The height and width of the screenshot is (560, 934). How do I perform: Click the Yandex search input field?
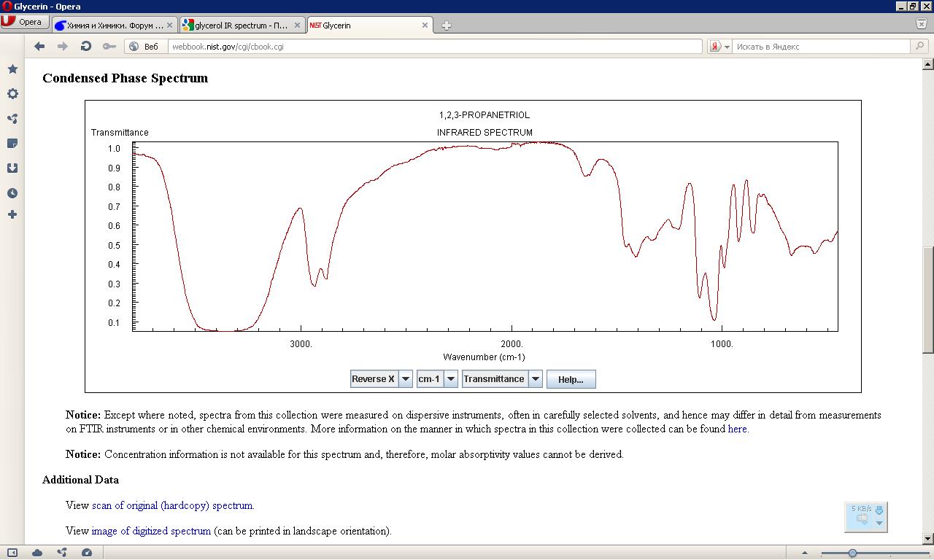[821, 47]
